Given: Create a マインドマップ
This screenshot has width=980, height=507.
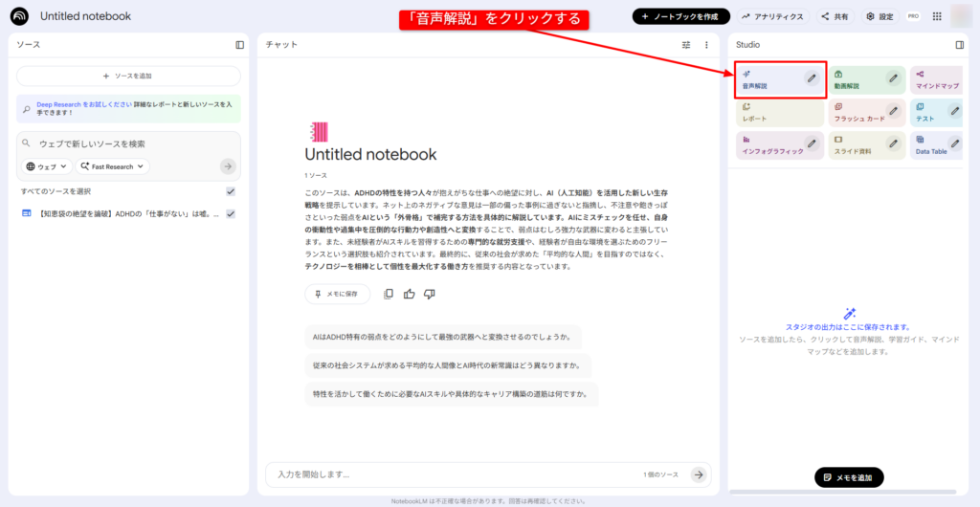Looking at the screenshot, I should 937,81.
